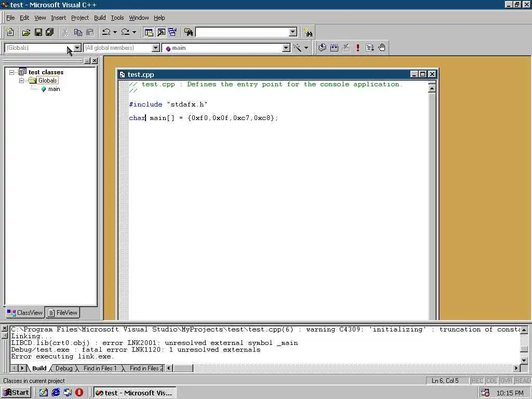Toggle the Workspace window icon
Viewport: 532px width, 399px height.
[x=149, y=32]
